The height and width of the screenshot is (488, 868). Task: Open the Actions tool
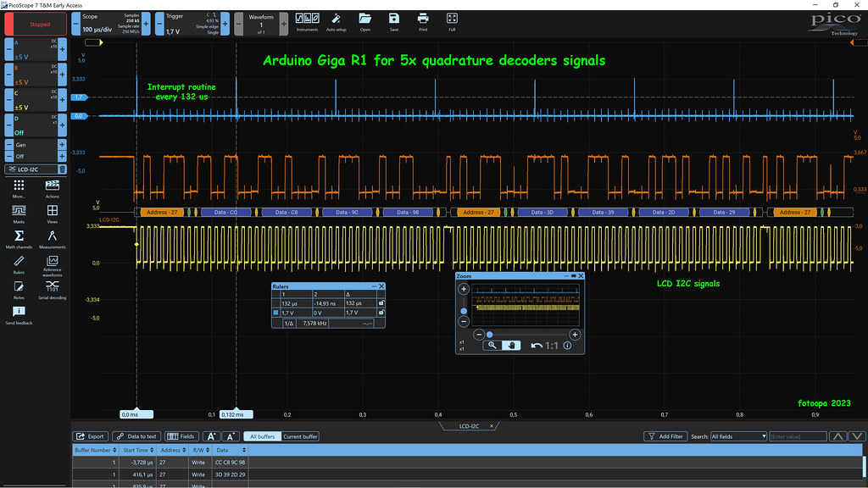52,189
